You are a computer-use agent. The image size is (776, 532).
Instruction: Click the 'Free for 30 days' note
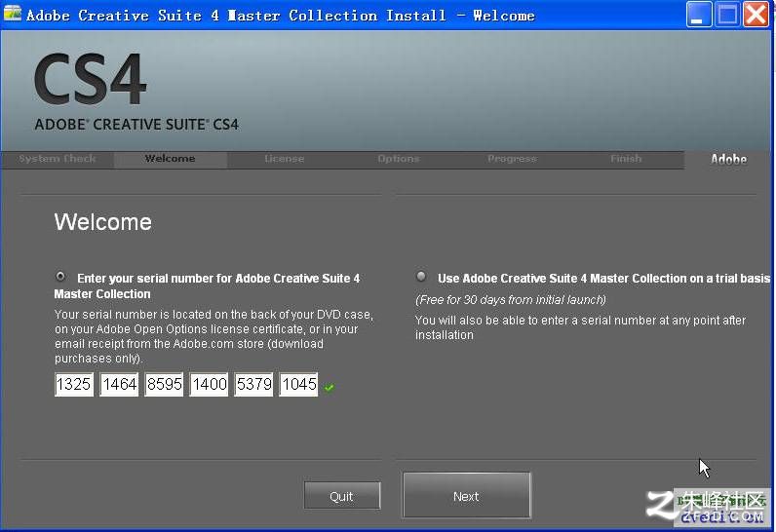coord(511,300)
